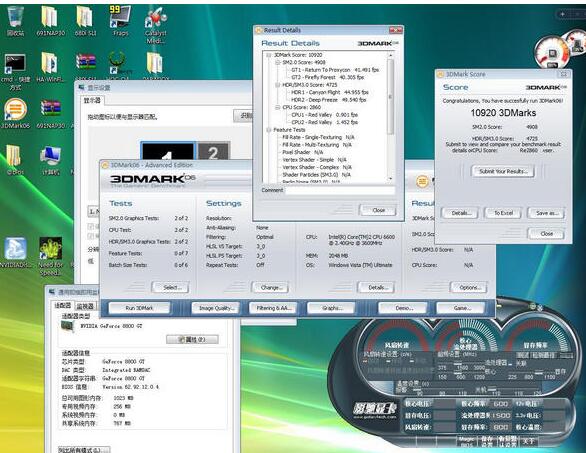Open the Game... button
The height and width of the screenshot is (453, 586).
point(461,308)
